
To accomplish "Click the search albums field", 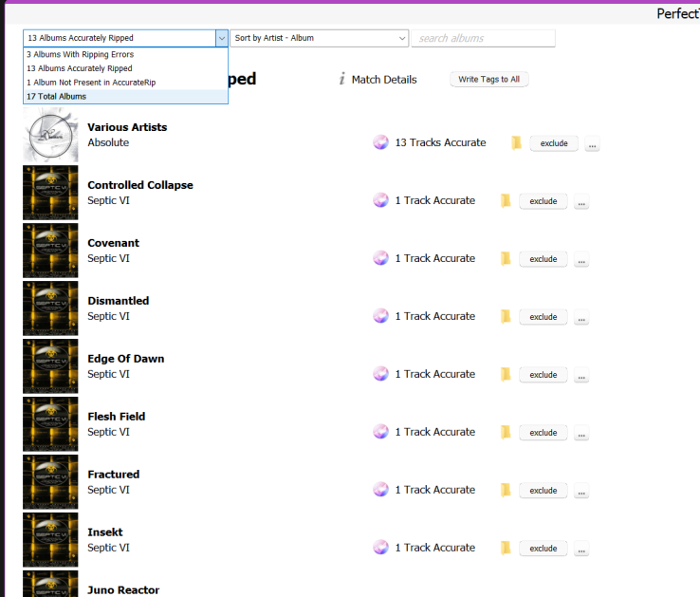I will [x=484, y=38].
